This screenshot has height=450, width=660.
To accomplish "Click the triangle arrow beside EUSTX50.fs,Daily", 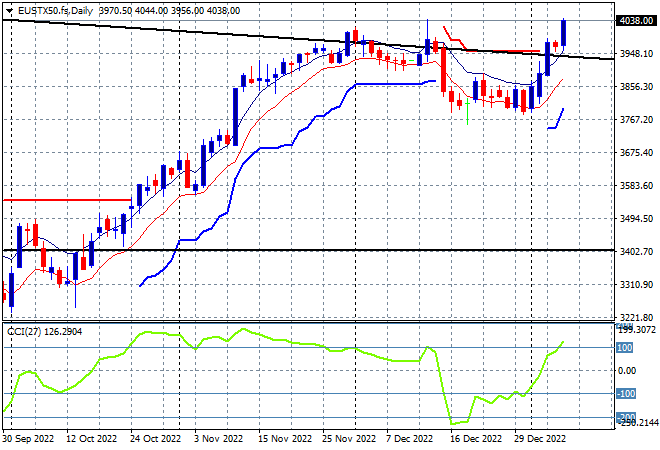I will pyautogui.click(x=9, y=11).
